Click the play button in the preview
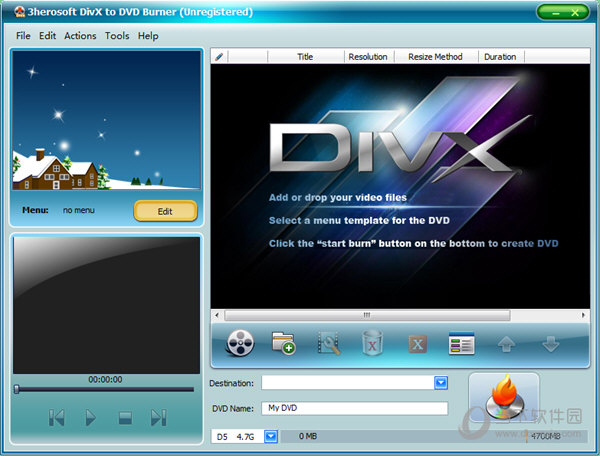The image size is (600, 456). point(90,417)
